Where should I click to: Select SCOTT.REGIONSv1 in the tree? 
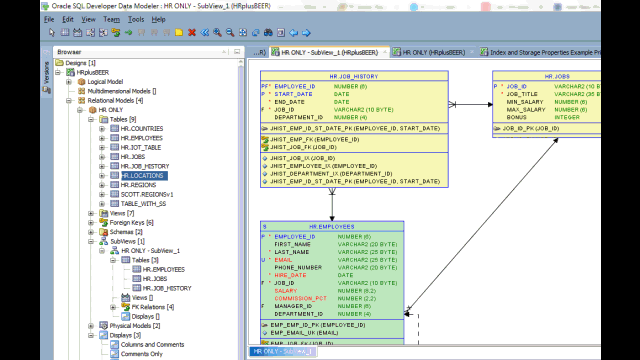point(147,194)
